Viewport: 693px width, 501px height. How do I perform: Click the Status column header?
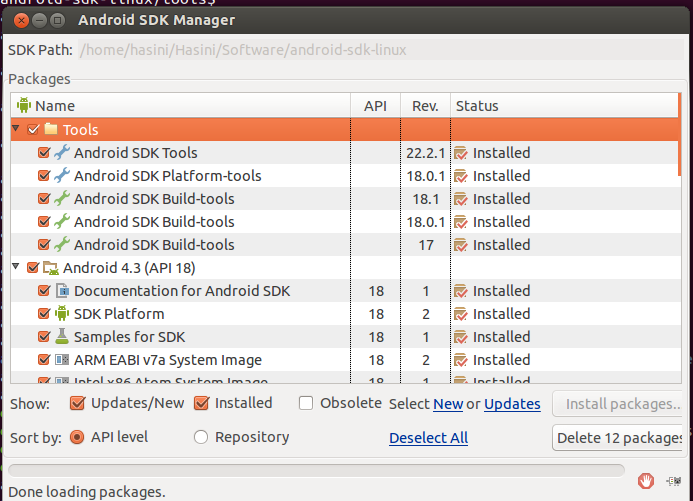pyautogui.click(x=477, y=105)
